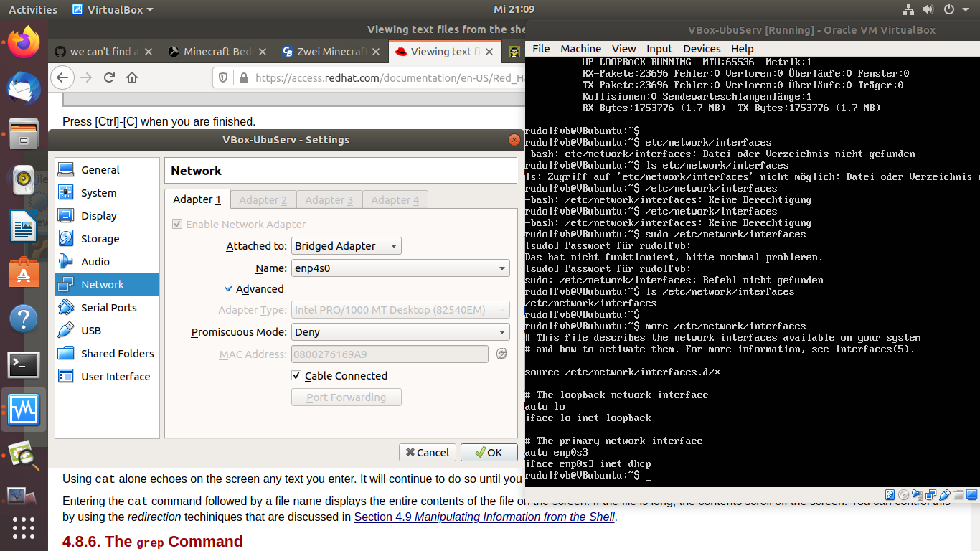980x551 pixels.
Task: Select Audio settings category
Action: pos(107,262)
